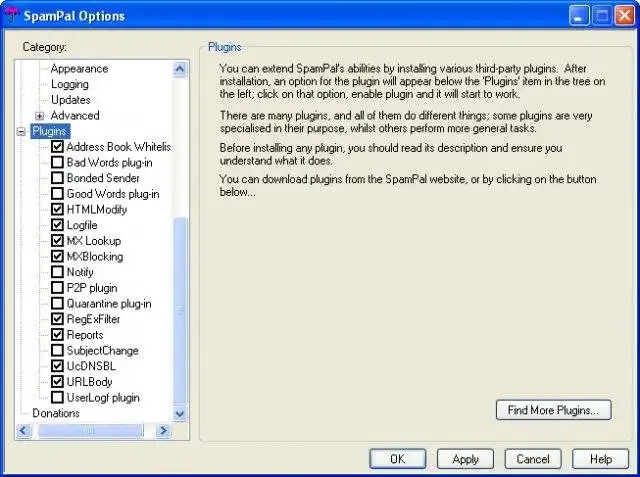
Task: Select the Address Book Whitelist label
Action: [119, 146]
